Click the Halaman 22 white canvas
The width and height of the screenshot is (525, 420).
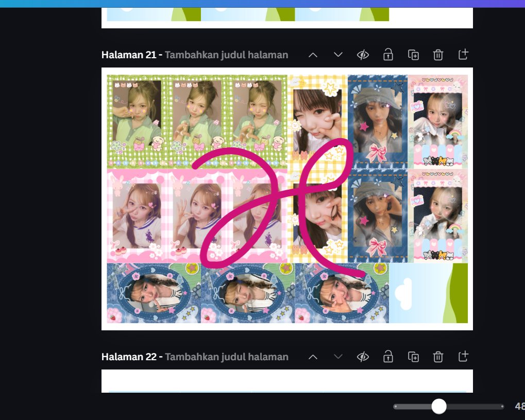tap(287, 381)
